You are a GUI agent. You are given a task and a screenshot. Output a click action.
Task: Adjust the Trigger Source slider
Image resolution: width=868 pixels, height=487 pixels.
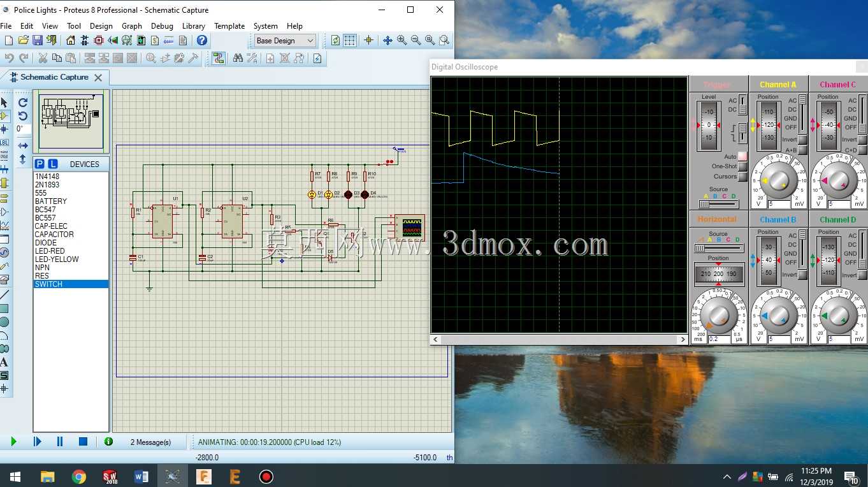[718, 204]
